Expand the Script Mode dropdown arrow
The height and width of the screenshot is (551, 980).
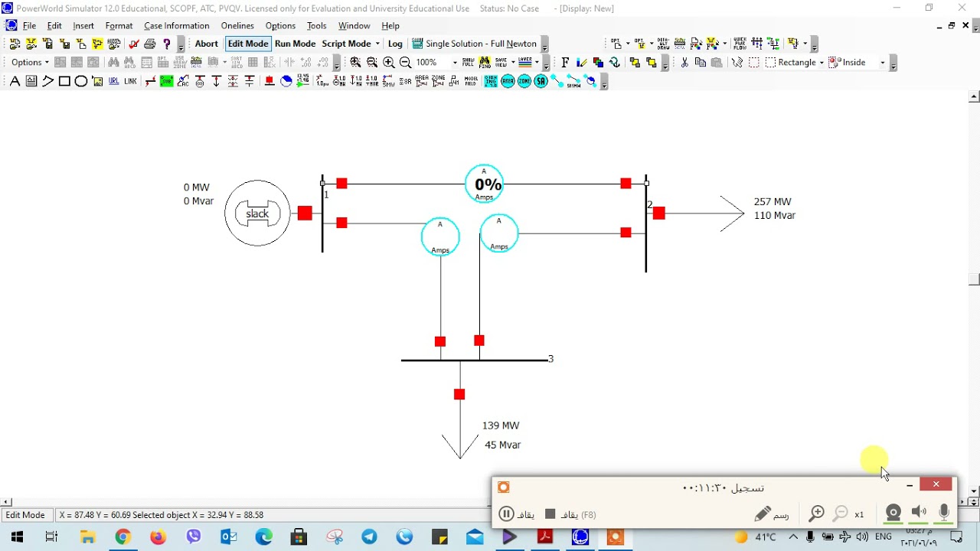(377, 44)
